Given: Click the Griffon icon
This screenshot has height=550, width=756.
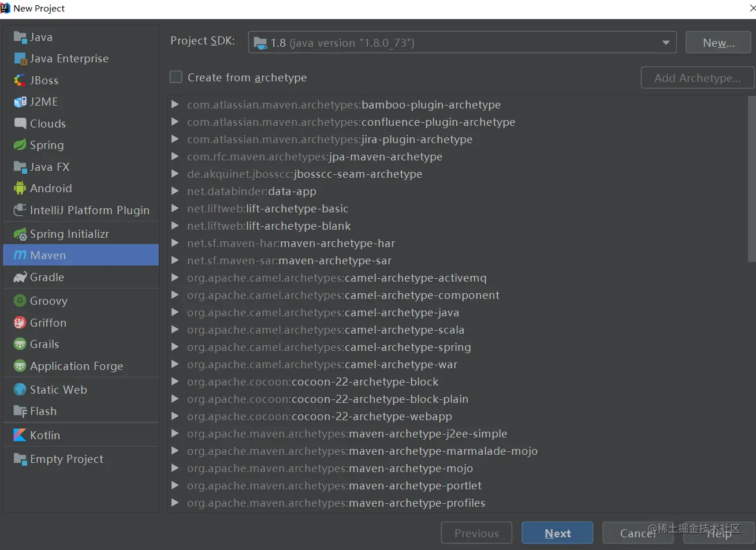Looking at the screenshot, I should 20,323.
